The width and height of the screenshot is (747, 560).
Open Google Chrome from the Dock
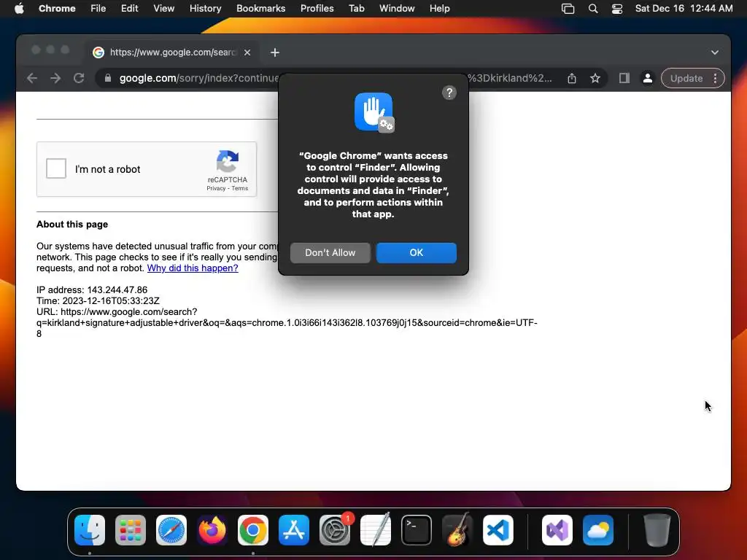253,530
